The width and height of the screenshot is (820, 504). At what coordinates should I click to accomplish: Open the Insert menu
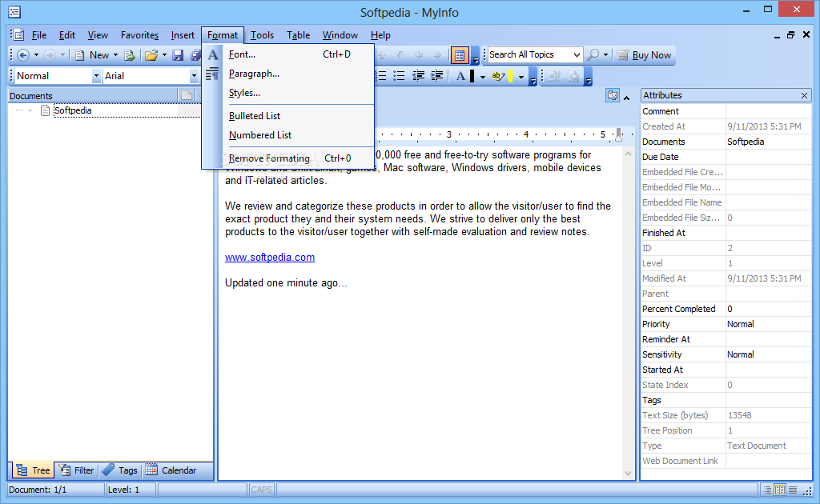click(183, 35)
